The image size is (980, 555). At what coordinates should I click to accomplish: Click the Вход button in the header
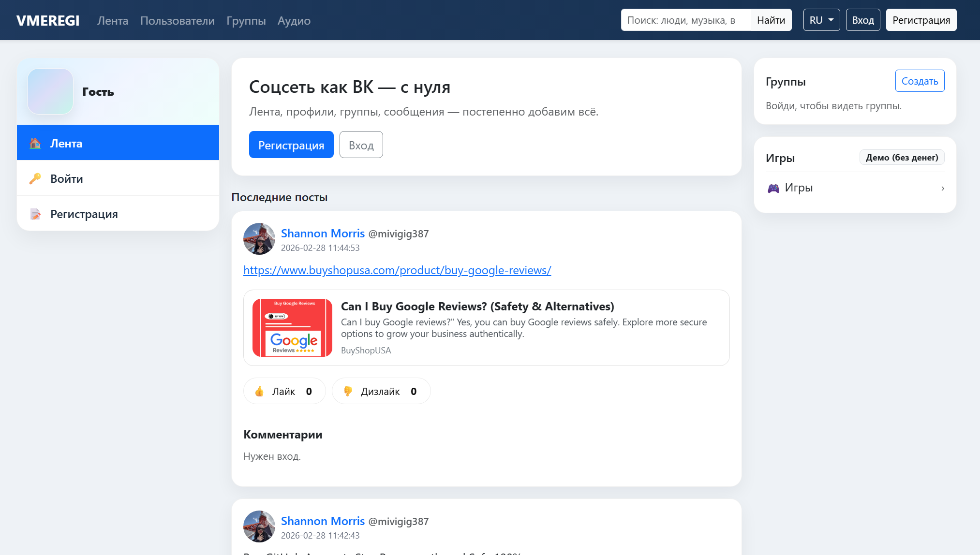863,20
